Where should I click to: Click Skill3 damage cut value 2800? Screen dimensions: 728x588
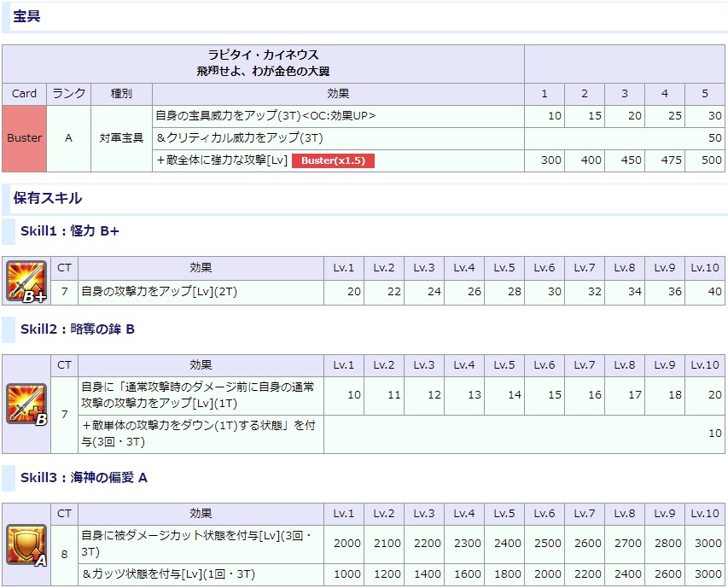[x=665, y=544]
